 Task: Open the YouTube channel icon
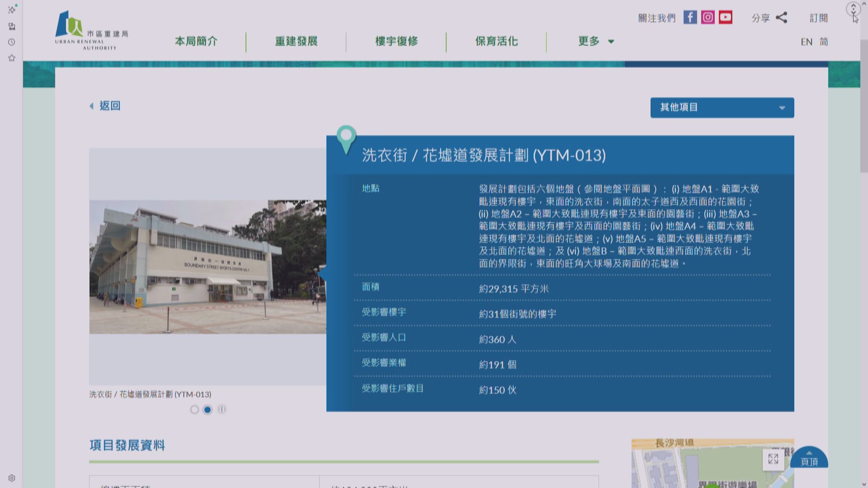[x=725, y=18]
